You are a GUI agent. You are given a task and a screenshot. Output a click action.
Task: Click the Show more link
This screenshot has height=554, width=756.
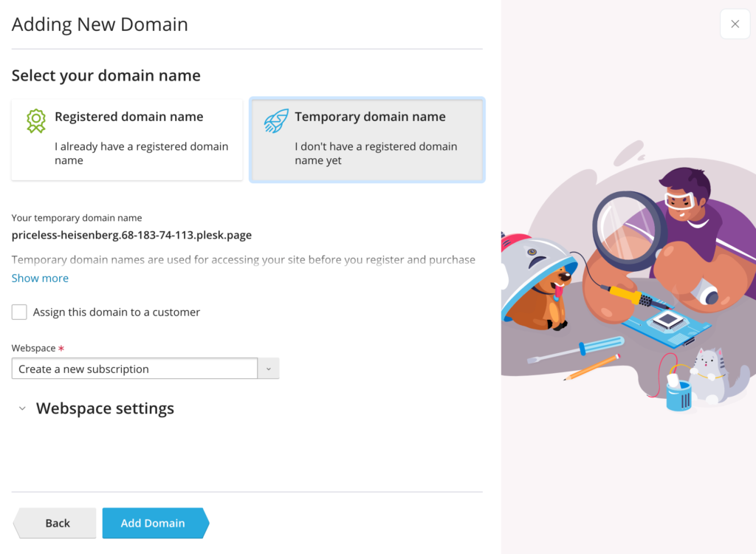click(x=40, y=278)
